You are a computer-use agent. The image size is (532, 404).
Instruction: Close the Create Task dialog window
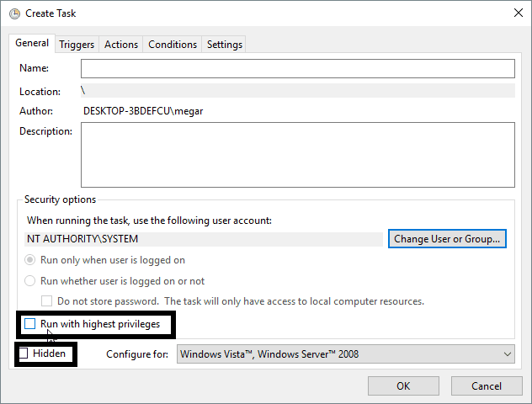coord(515,12)
